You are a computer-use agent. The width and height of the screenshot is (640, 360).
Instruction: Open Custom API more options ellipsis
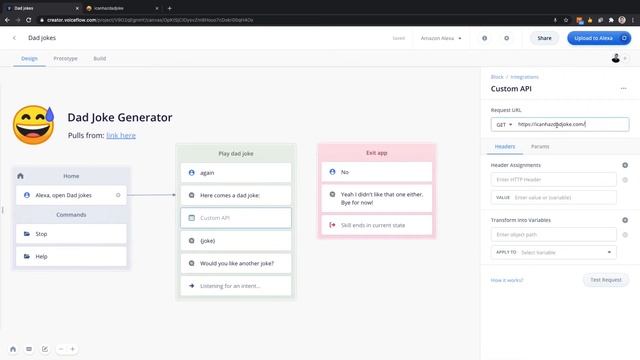[x=623, y=89]
